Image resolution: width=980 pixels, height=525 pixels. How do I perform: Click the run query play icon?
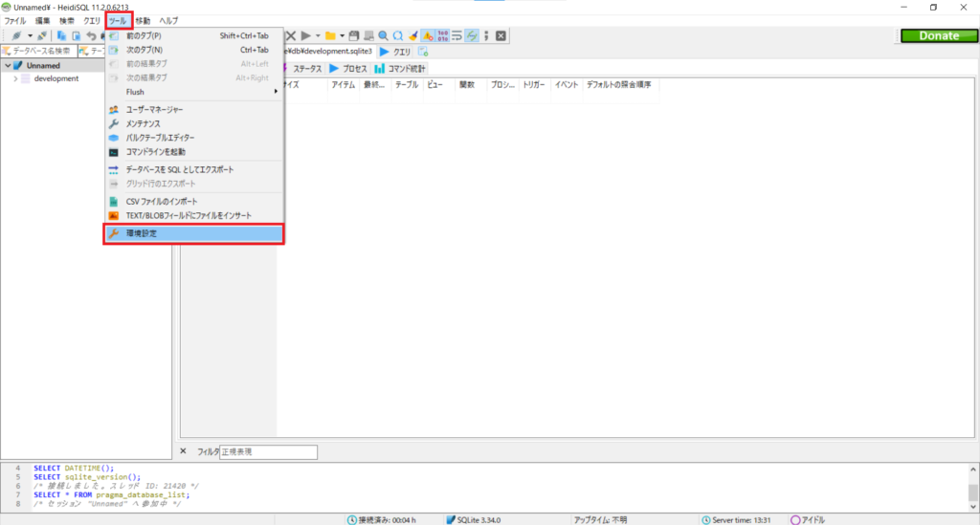(x=305, y=35)
